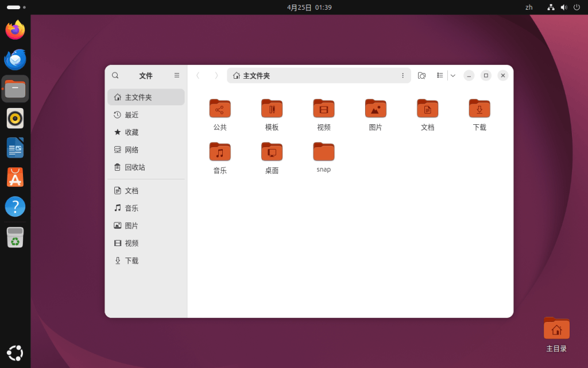This screenshot has height=368, width=588.
Task: Click the volume icon in top bar
Action: [x=564, y=7]
